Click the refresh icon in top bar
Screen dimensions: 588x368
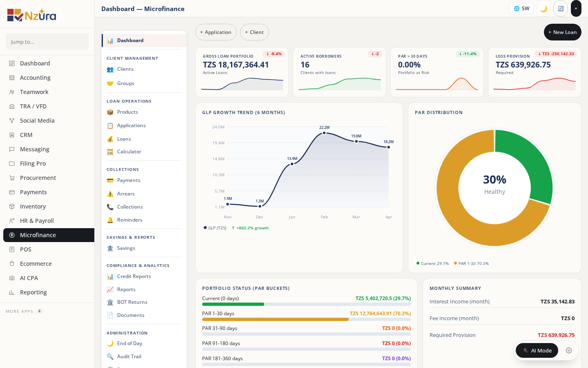[561, 9]
